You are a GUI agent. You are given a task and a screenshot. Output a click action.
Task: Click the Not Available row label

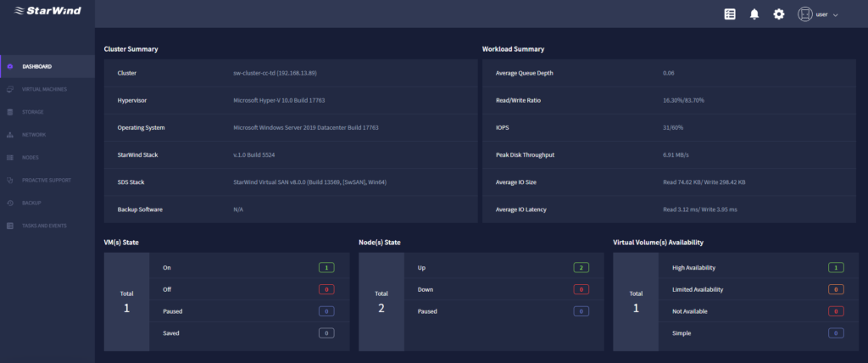coord(690,311)
